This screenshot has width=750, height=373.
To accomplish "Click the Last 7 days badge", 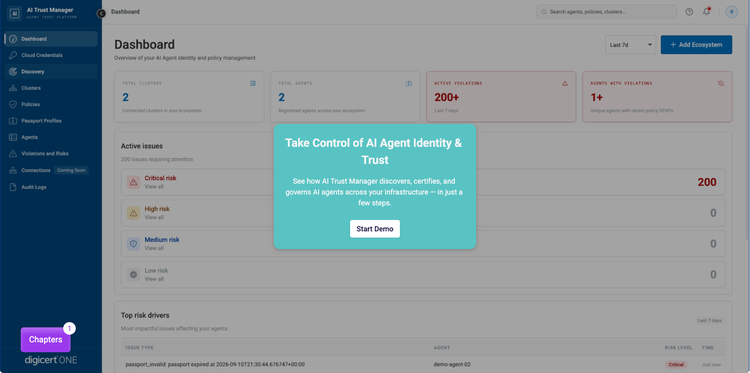I will [x=709, y=320].
